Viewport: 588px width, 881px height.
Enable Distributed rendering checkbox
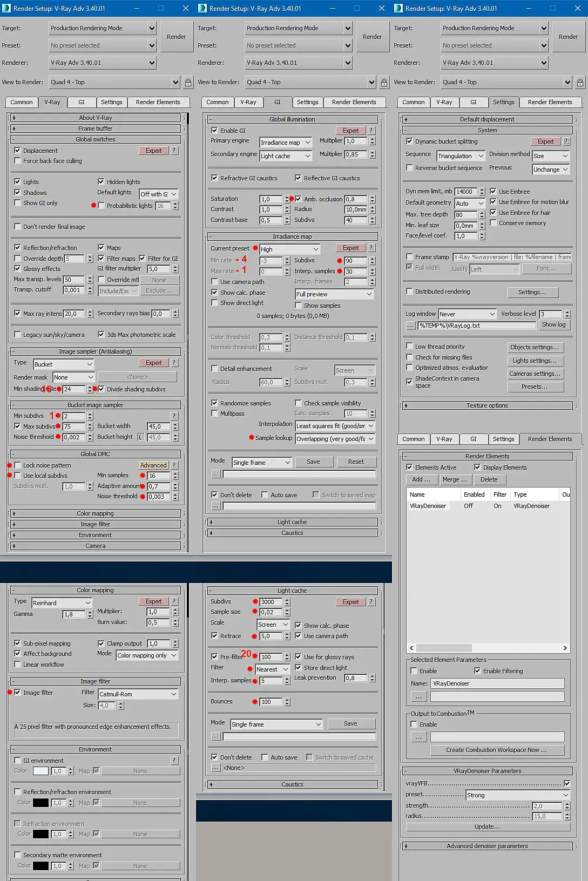pos(409,292)
